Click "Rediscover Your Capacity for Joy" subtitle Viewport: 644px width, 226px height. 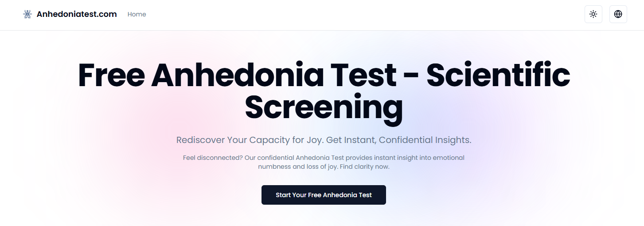(x=250, y=140)
